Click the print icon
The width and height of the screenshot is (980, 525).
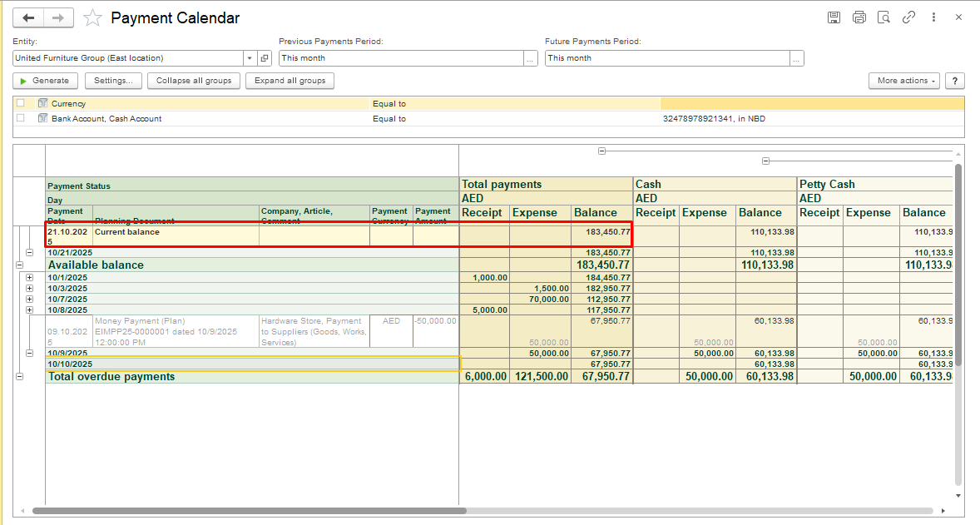click(x=859, y=17)
